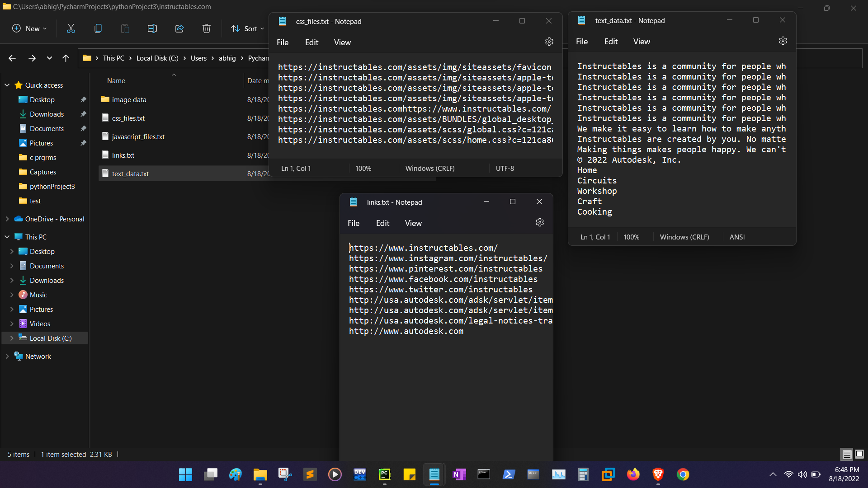The width and height of the screenshot is (868, 488).
Task: Go forward using the Explorer forward arrow
Action: (x=32, y=58)
